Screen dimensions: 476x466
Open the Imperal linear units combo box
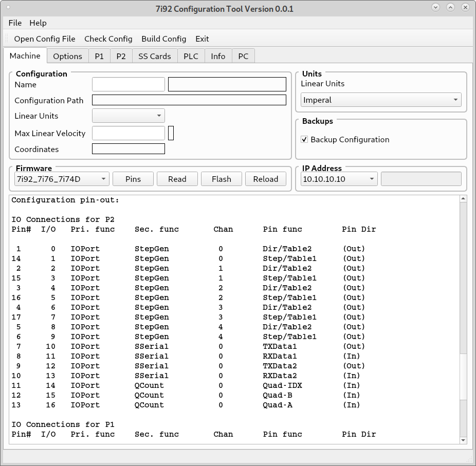click(381, 100)
